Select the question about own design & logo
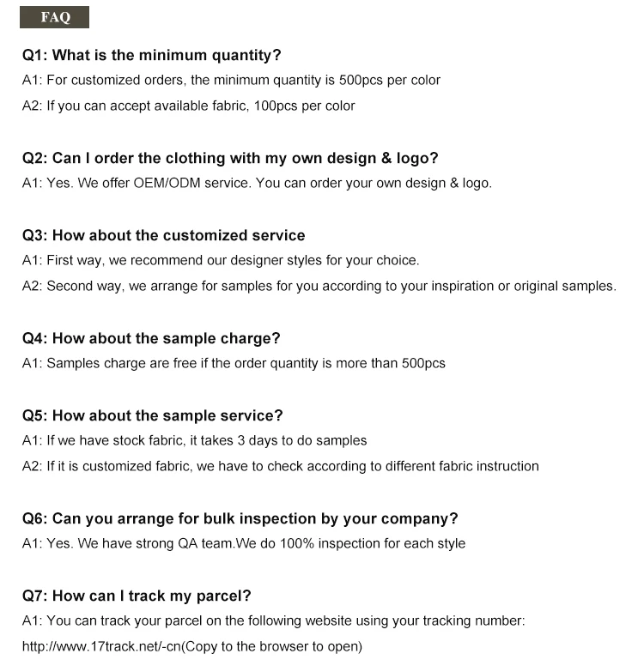Viewport: 644px width, 672px height. [230, 158]
